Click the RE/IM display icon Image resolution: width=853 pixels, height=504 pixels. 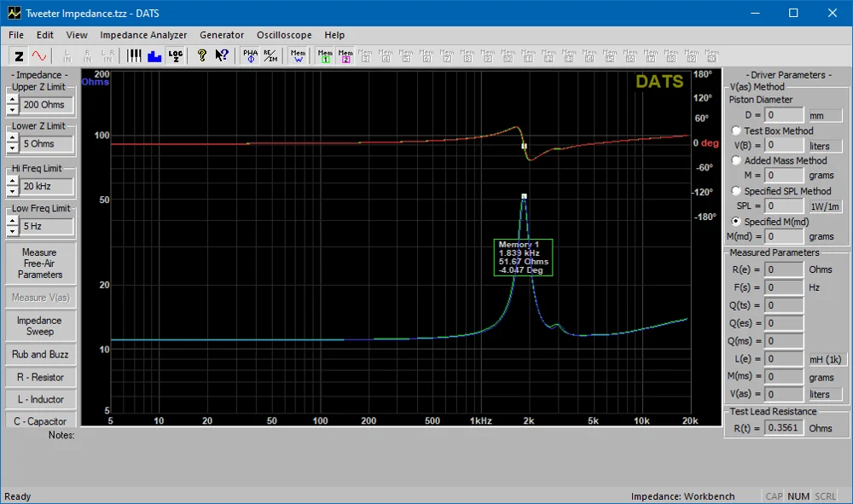point(270,56)
